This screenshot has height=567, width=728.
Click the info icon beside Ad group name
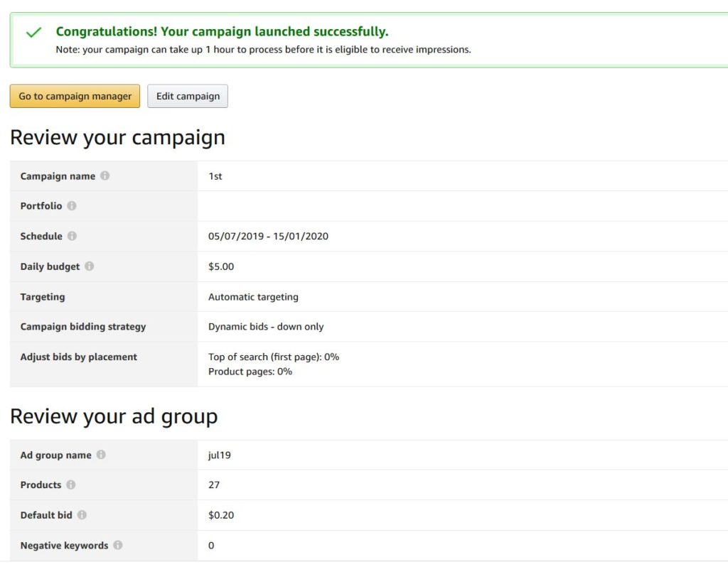pyautogui.click(x=102, y=455)
